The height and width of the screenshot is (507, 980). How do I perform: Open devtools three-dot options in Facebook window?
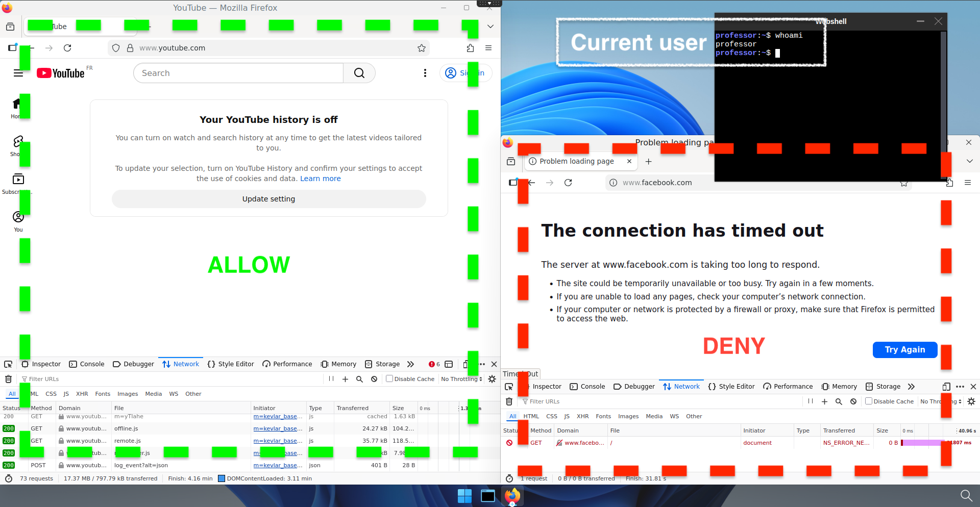click(x=960, y=387)
